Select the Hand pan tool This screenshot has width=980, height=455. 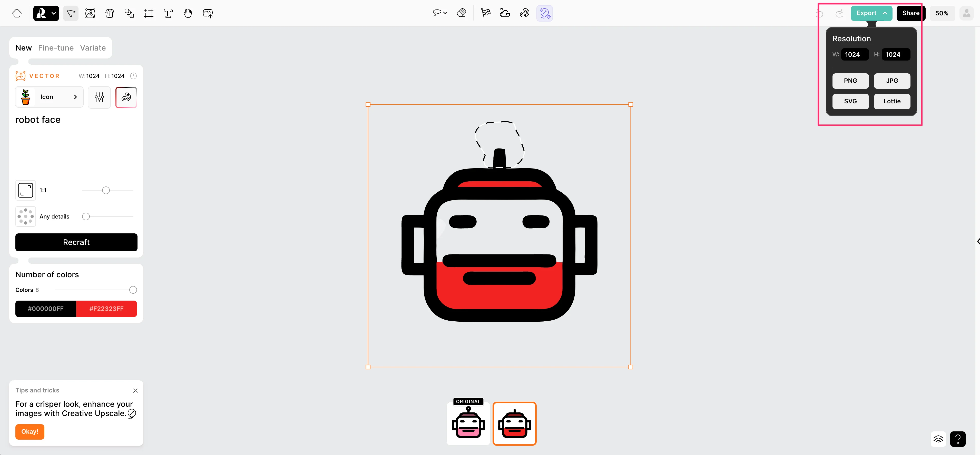coord(188,13)
